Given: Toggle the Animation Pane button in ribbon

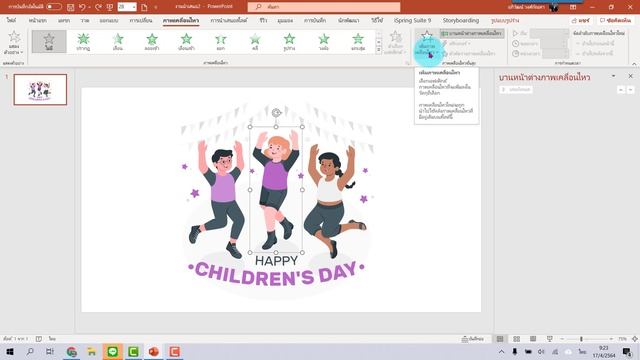Looking at the screenshot, I should pyautogui.click(x=472, y=33).
